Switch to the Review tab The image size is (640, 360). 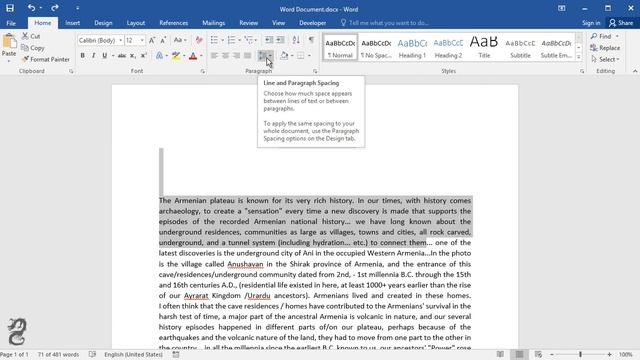[x=248, y=23]
